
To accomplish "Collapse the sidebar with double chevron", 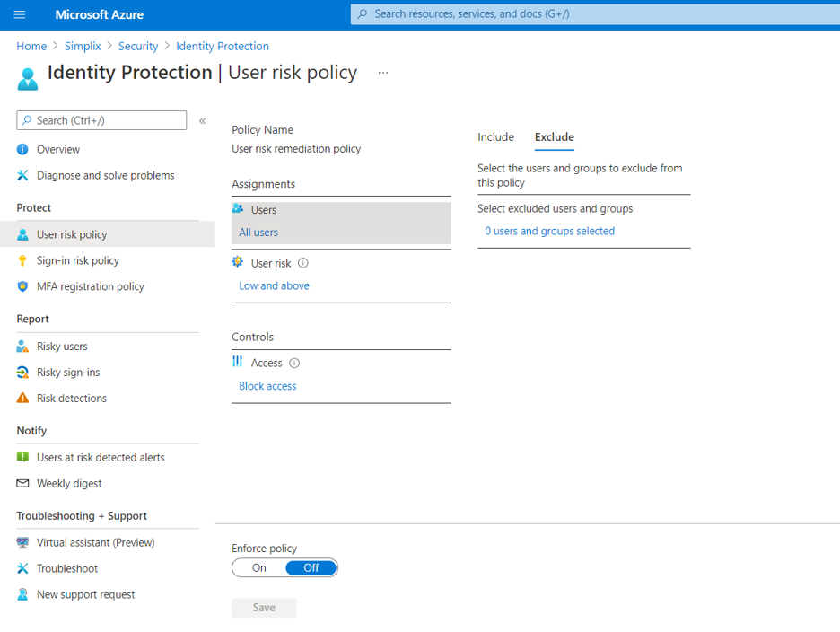I will point(203,120).
